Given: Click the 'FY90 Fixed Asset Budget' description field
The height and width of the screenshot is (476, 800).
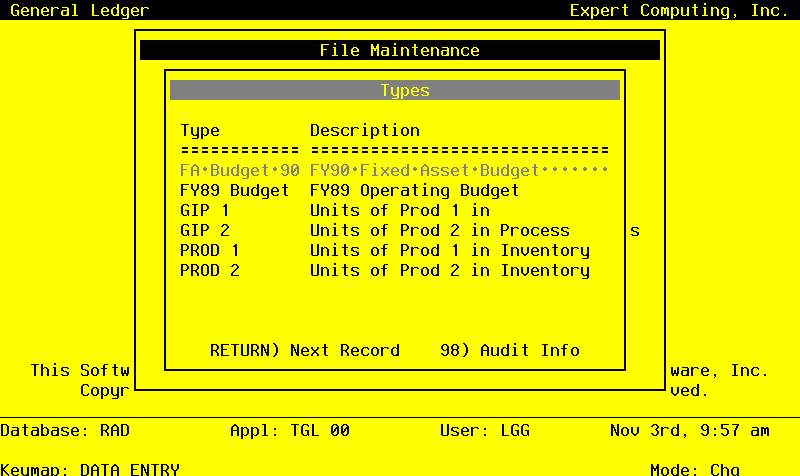Looking at the screenshot, I should 459,170.
